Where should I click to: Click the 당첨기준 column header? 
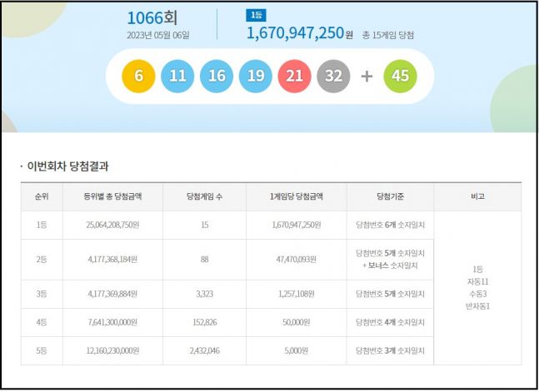390,196
